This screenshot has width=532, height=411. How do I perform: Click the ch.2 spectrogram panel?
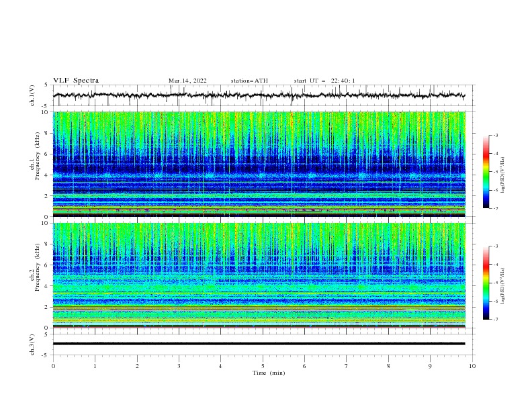pos(259,275)
